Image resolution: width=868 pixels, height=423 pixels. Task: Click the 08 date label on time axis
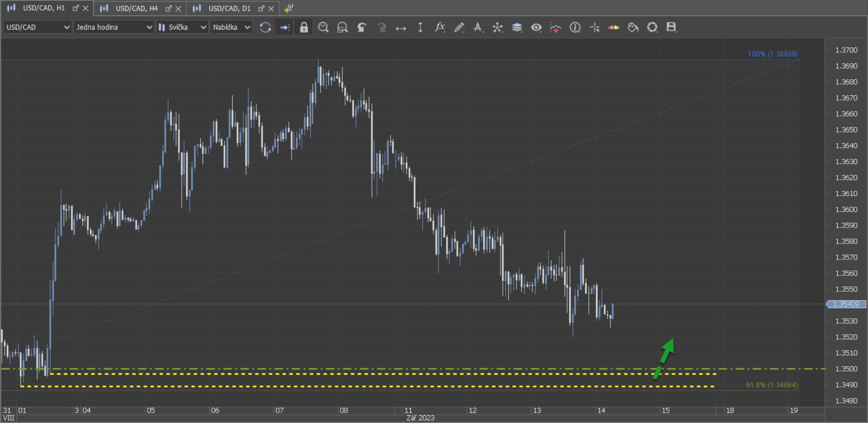tap(344, 411)
